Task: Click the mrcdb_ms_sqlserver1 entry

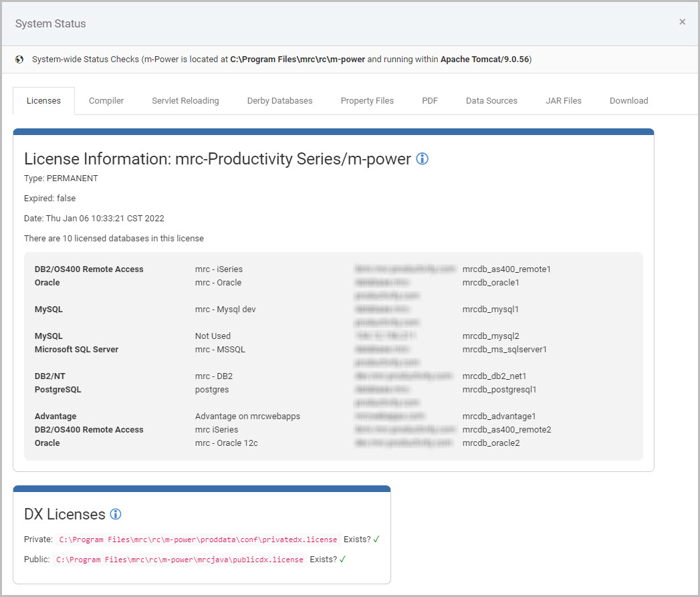Action: click(505, 350)
